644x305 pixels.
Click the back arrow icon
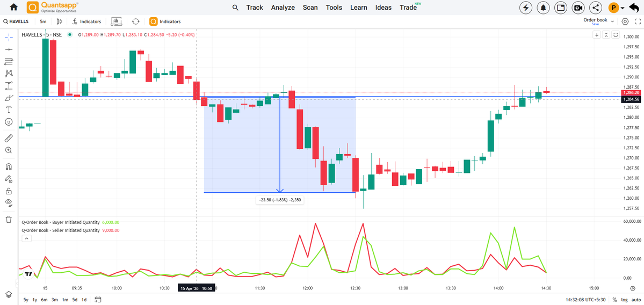634,7
